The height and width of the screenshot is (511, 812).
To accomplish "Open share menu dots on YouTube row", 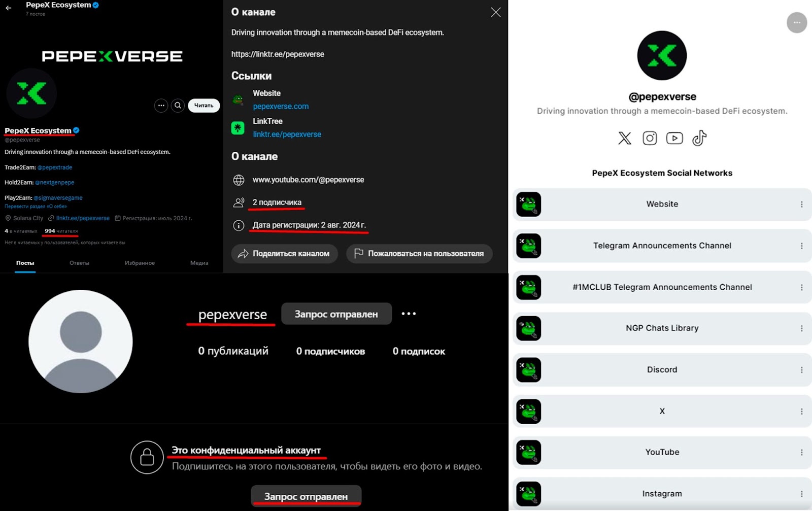I will point(801,453).
